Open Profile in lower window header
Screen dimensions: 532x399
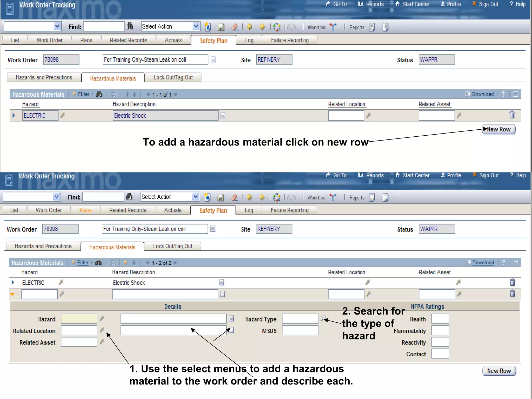[x=451, y=175]
